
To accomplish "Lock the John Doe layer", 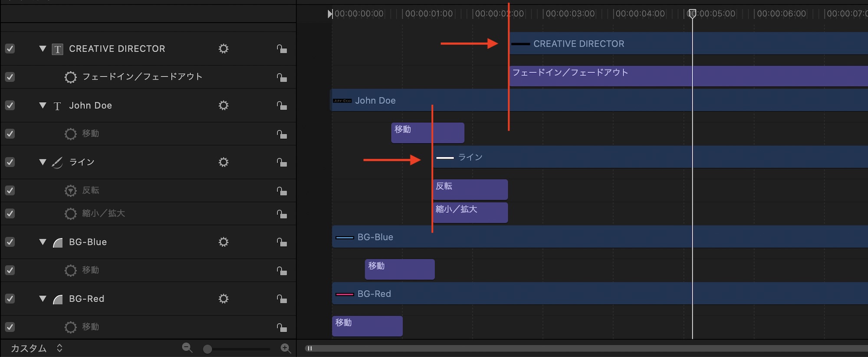I will tap(282, 106).
